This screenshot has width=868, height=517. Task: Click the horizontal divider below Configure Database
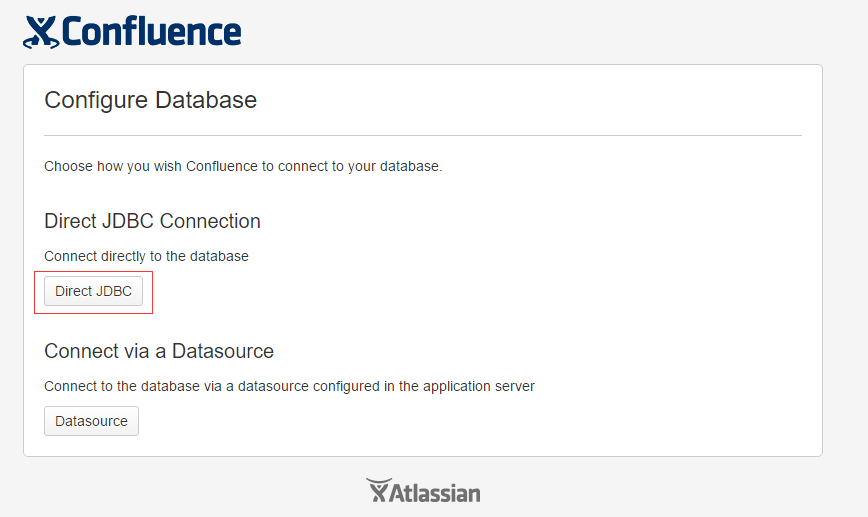point(423,135)
